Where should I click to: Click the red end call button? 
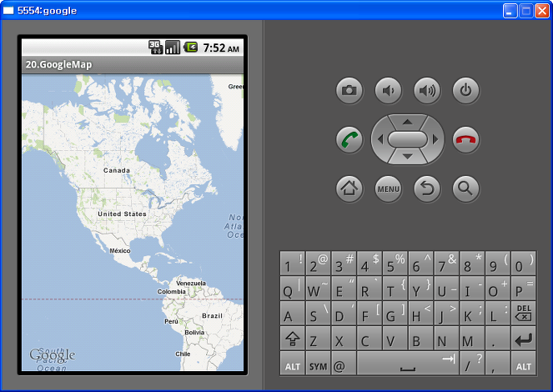click(466, 139)
